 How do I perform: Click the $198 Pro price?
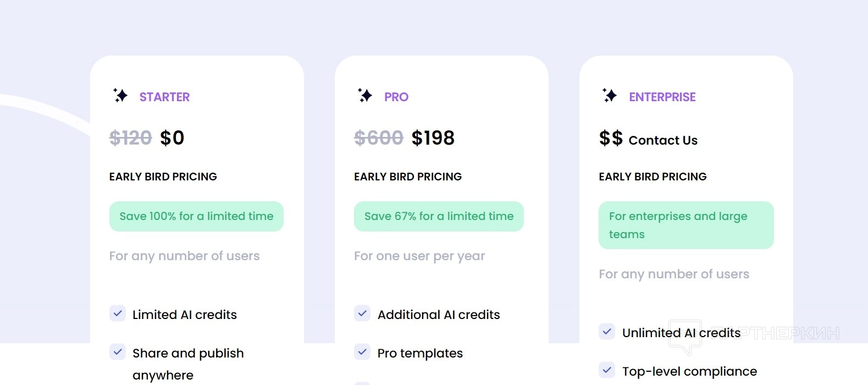click(433, 137)
